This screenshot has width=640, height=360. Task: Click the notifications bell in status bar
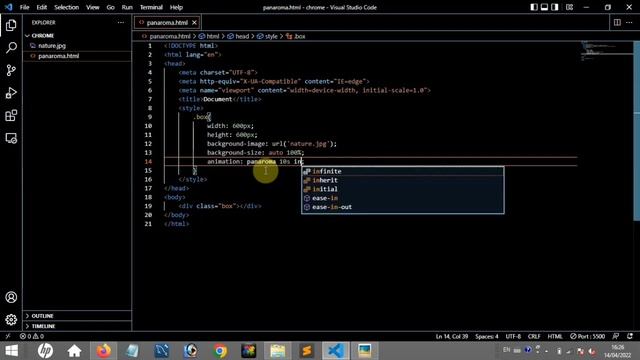[630, 336]
